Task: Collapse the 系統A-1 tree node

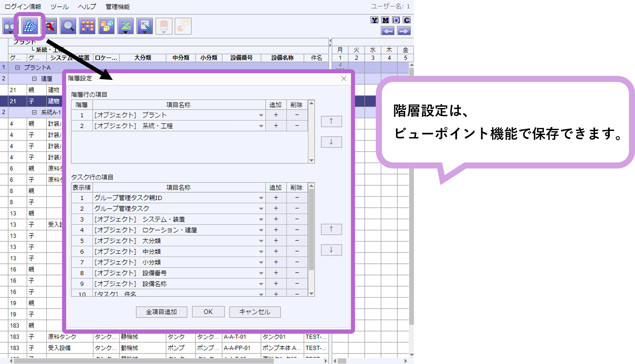Action: pyautogui.click(x=34, y=112)
